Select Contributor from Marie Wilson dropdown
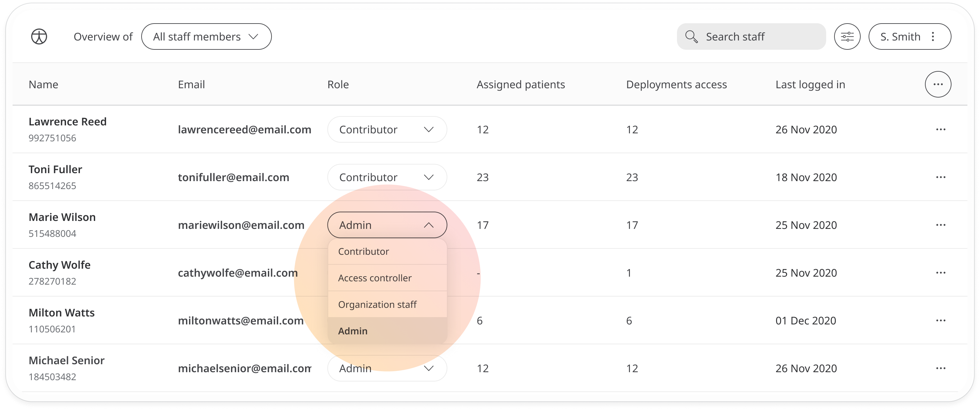The width and height of the screenshot is (980, 410). click(x=362, y=251)
